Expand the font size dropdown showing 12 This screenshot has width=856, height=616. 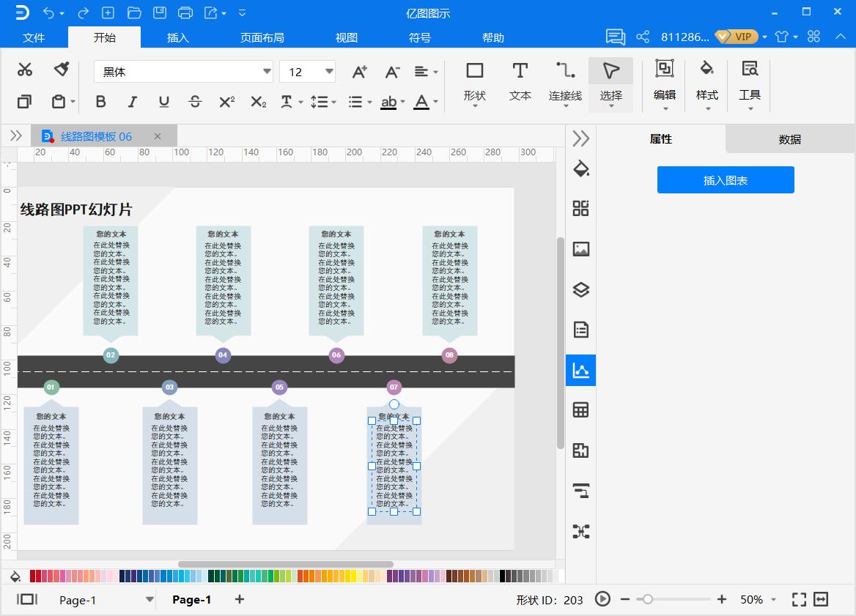(x=329, y=72)
